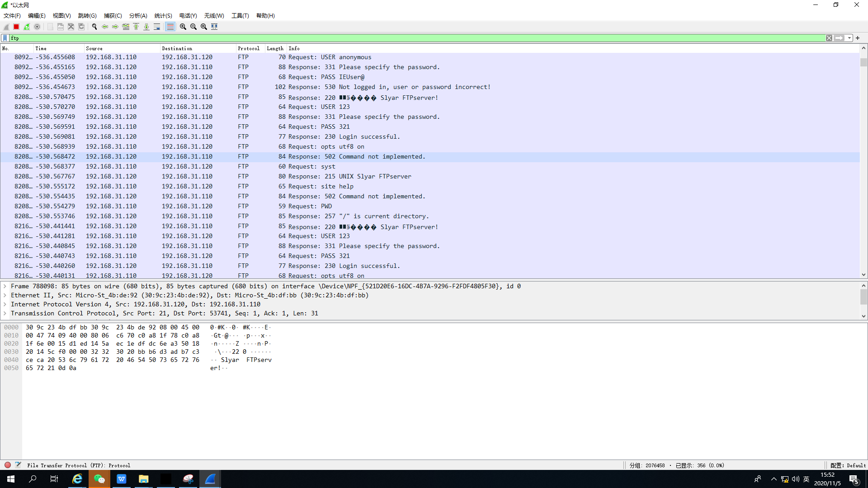
Task: Open capture options gear icon
Action: (x=38, y=27)
